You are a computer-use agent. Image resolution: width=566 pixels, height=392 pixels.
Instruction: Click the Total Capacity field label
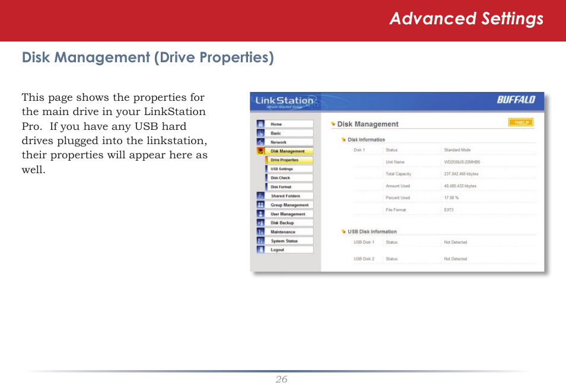coord(398,174)
